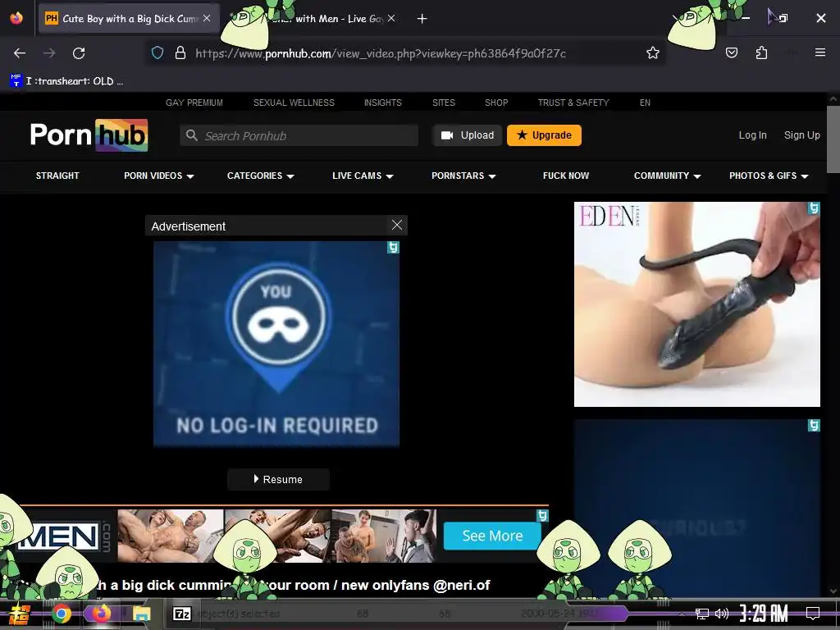This screenshot has width=840, height=630.
Task: Open the EN language selector
Action: [645, 103]
